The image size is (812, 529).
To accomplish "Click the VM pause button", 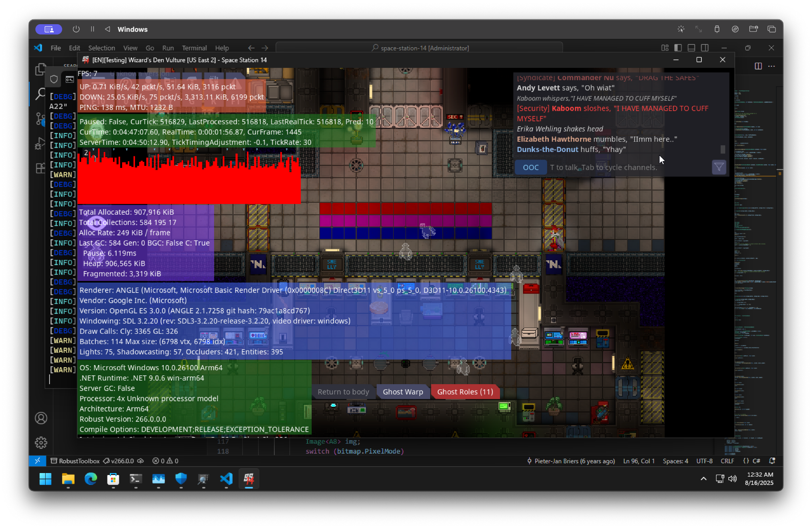I will [x=92, y=29].
